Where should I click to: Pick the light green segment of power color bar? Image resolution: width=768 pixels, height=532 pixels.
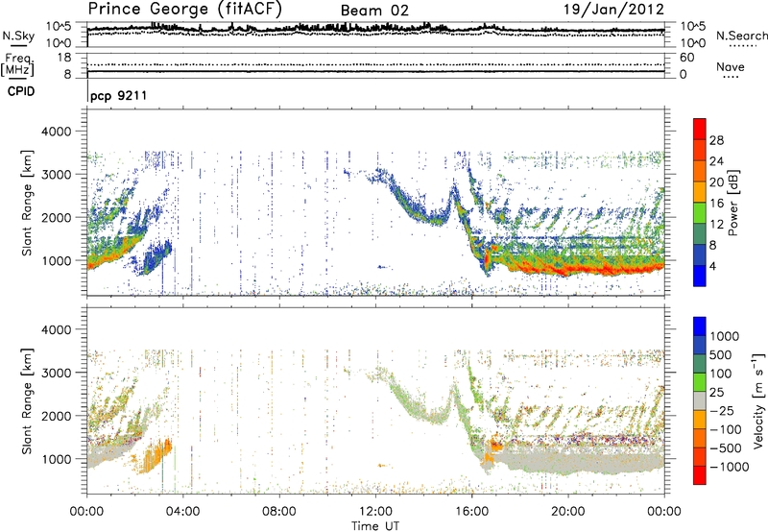pyautogui.click(x=700, y=213)
